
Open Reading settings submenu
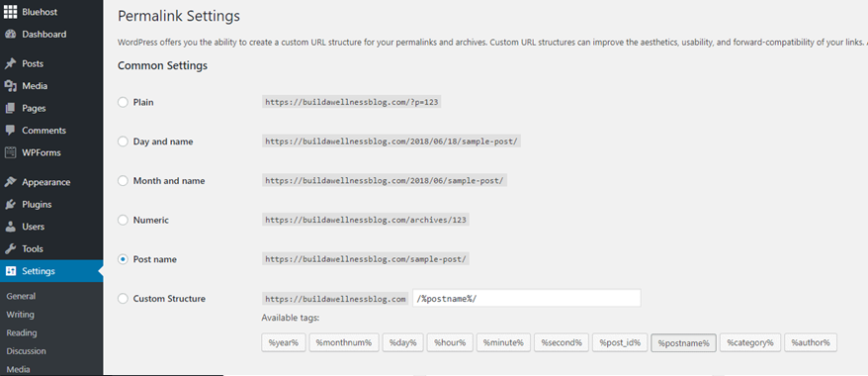pos(22,332)
